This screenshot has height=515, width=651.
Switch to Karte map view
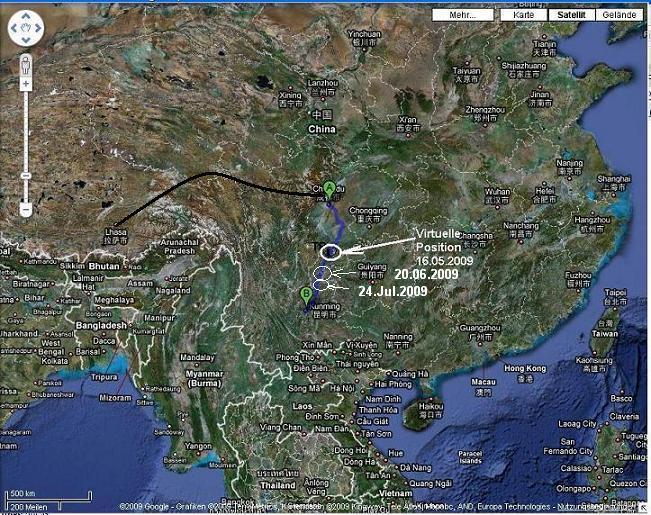pos(523,15)
